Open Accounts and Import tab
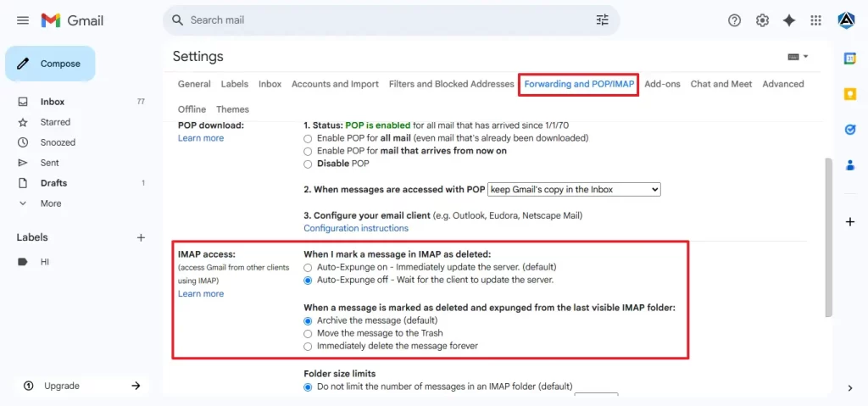This screenshot has height=406, width=868. 335,84
